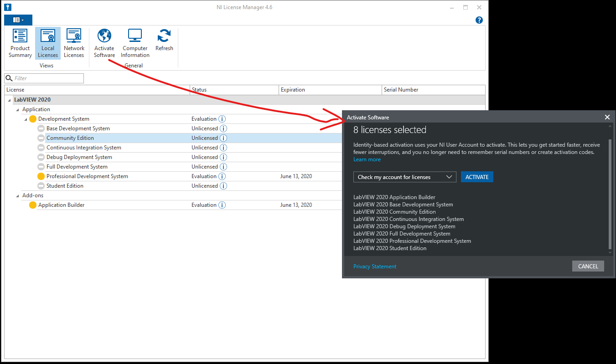616x364 pixels.
Task: Click gray status icon of Base Development System
Action: point(41,128)
